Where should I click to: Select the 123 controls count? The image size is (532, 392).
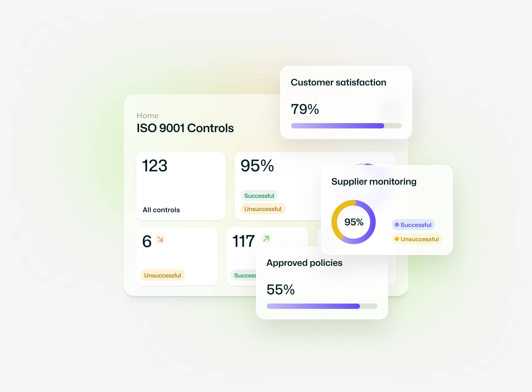(155, 166)
